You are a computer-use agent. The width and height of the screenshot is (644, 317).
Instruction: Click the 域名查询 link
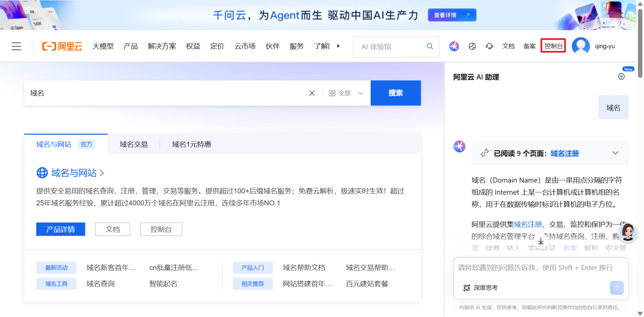pyautogui.click(x=101, y=284)
